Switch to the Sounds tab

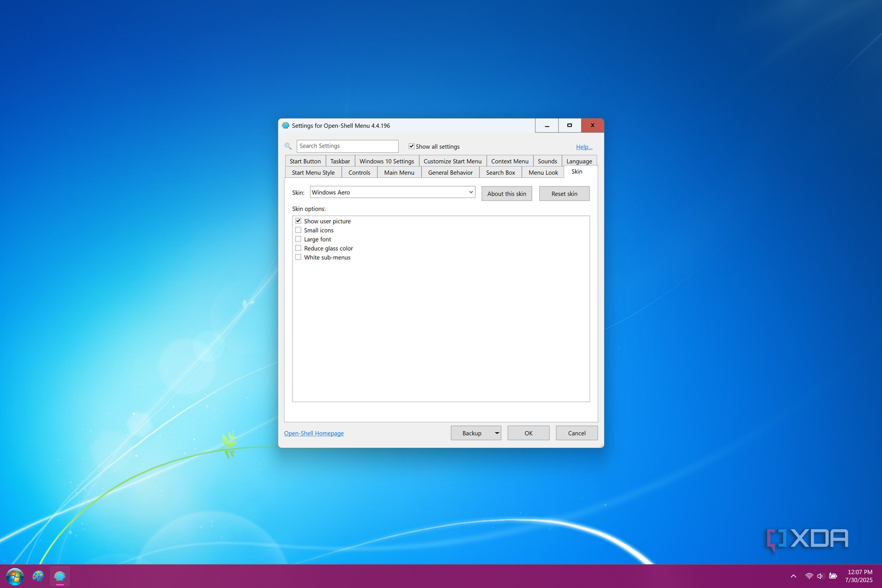[x=547, y=161]
